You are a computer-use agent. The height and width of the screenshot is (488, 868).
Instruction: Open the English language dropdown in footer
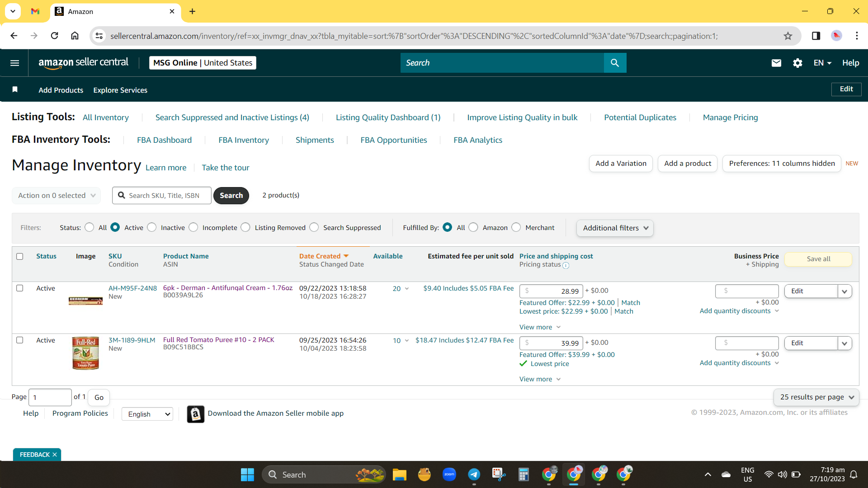147,414
